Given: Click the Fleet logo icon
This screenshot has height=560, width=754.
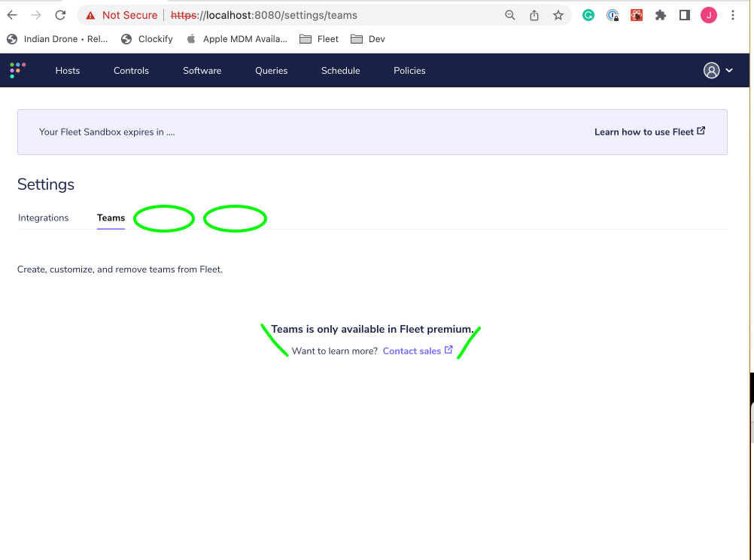Looking at the screenshot, I should (x=17, y=70).
